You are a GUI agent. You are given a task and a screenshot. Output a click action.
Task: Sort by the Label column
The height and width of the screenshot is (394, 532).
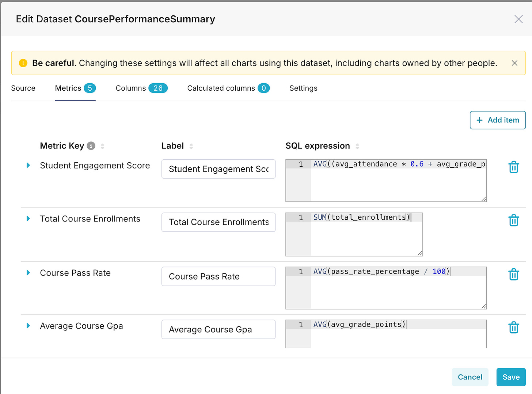[x=191, y=146]
